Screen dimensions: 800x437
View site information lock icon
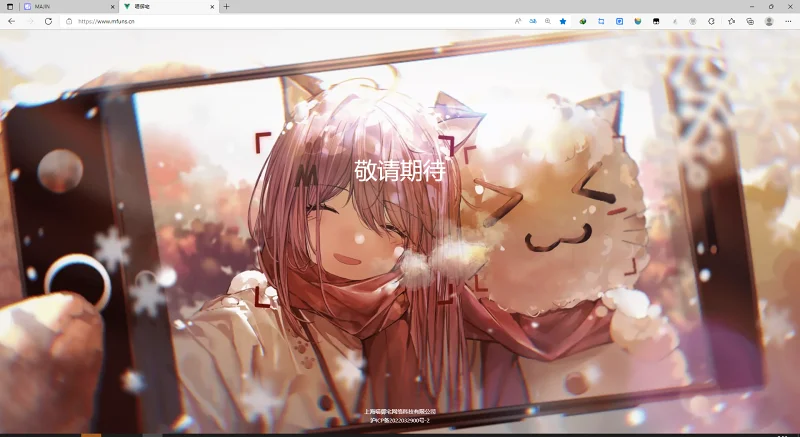69,21
